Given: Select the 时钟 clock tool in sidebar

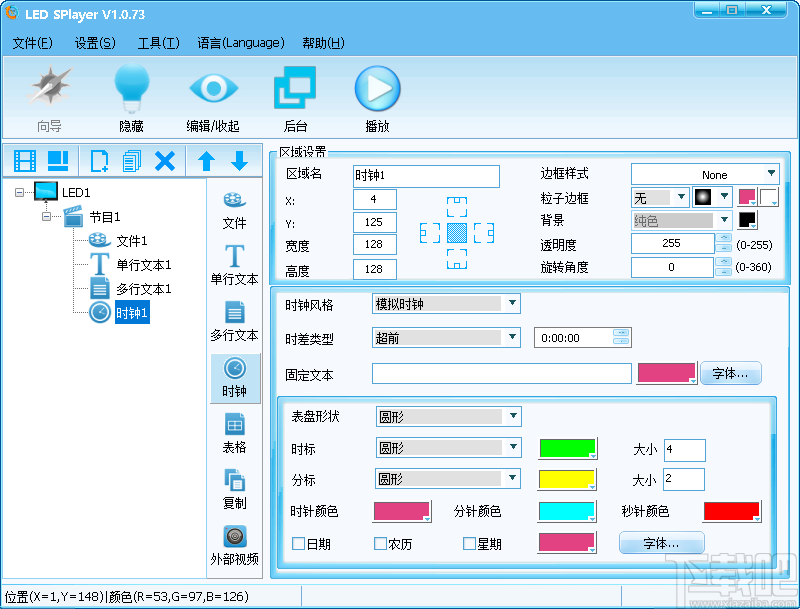Looking at the screenshot, I should point(235,375).
